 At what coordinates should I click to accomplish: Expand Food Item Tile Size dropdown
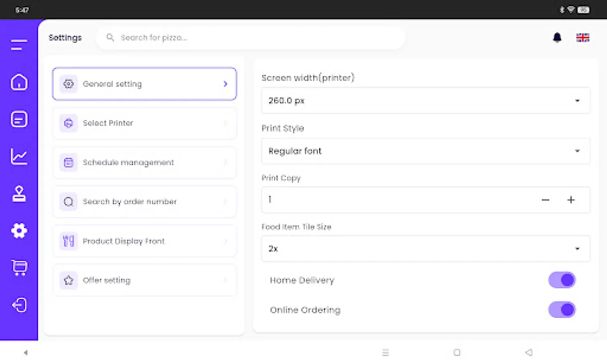tap(425, 249)
